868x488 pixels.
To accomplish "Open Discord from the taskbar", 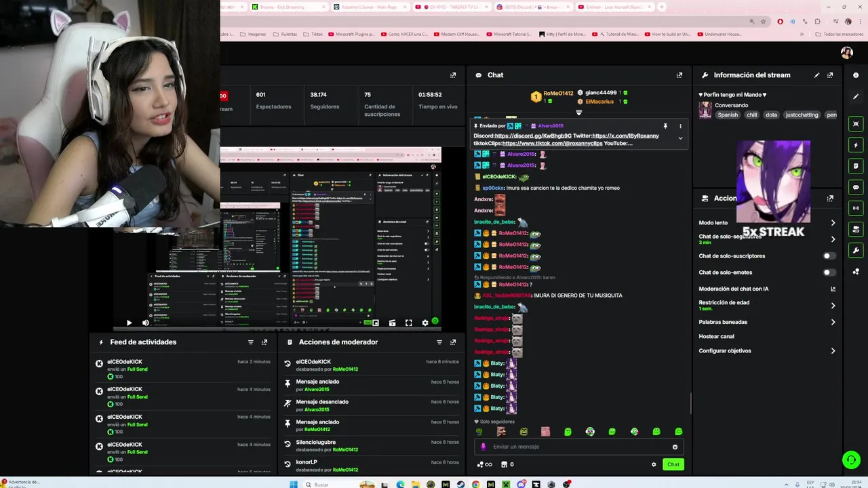I will [521, 485].
